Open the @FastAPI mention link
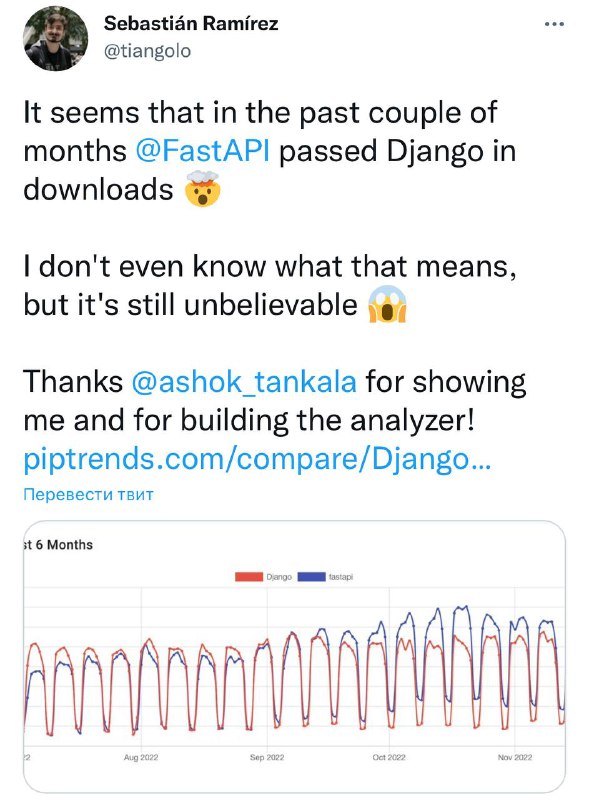Image resolution: width=589 pixels, height=800 pixels. [x=203, y=151]
